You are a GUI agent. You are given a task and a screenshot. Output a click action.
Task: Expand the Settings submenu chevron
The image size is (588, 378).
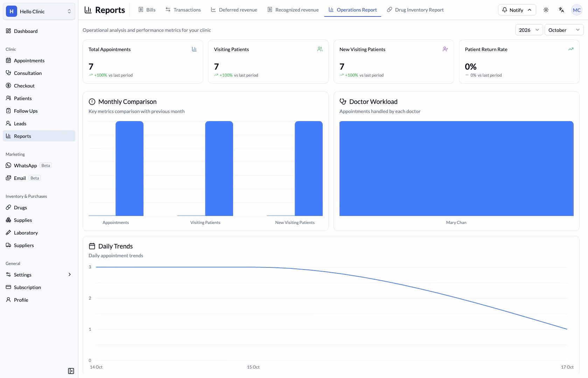tap(69, 275)
